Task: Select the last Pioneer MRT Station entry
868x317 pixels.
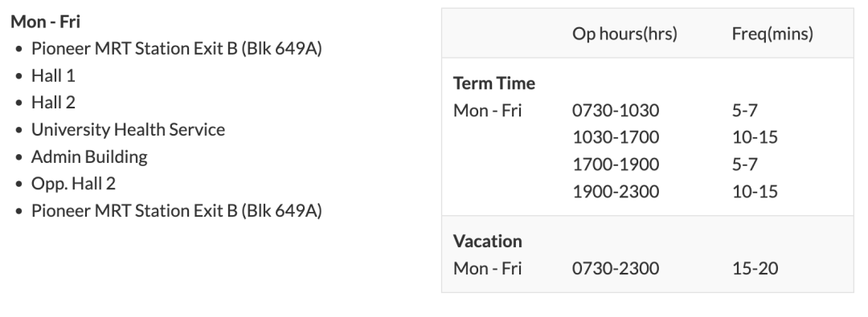Action: point(176,211)
